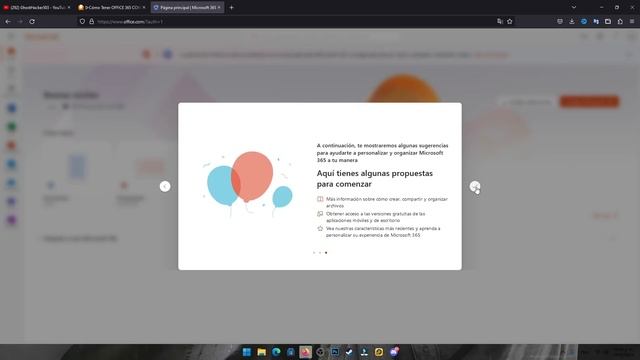
Task: Select the first pagination dot of the carousel
Action: click(x=314, y=253)
